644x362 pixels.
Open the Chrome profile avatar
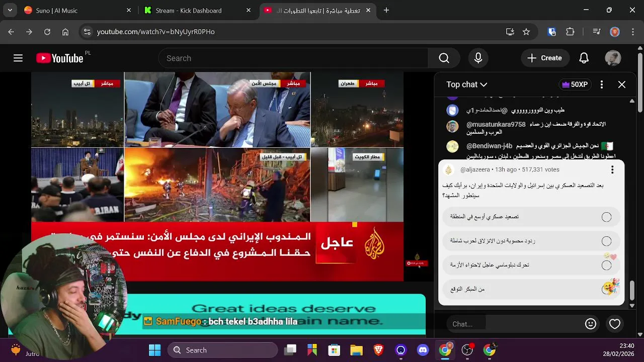[615, 32]
